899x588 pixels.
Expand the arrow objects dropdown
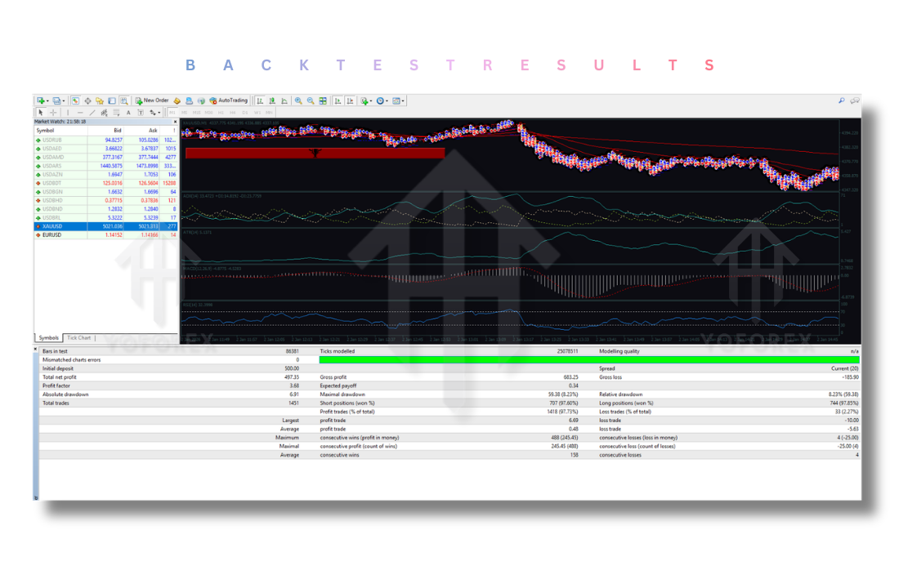(157, 112)
